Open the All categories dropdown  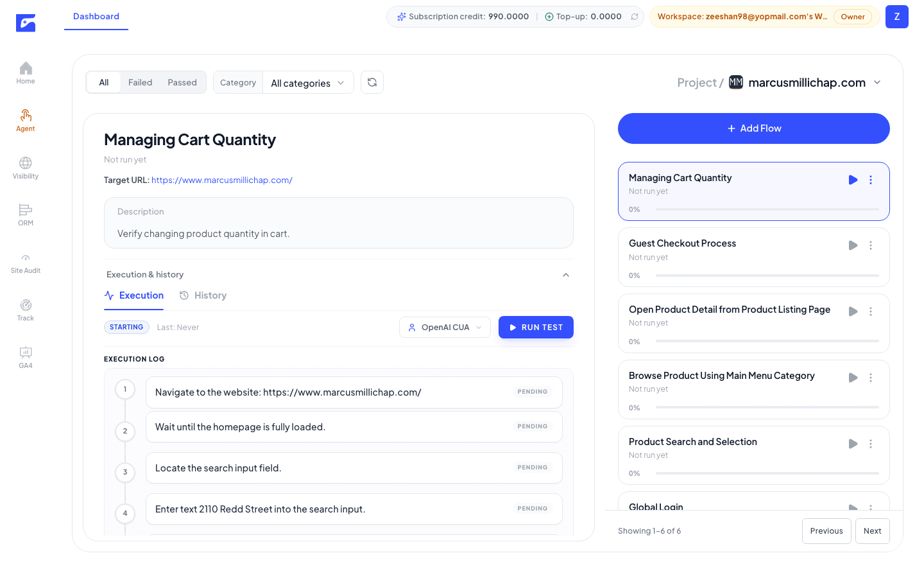click(x=308, y=83)
